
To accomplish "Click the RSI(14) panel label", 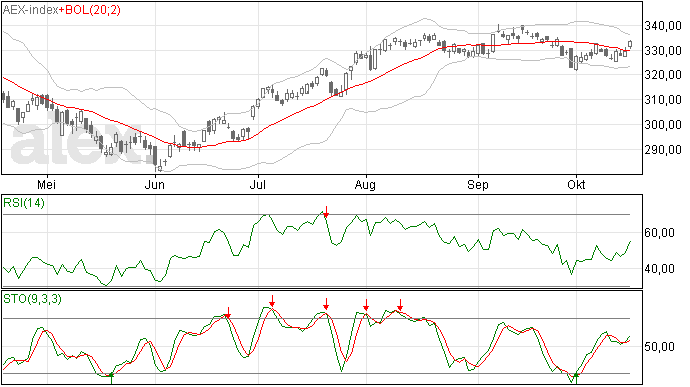I will [x=24, y=203].
